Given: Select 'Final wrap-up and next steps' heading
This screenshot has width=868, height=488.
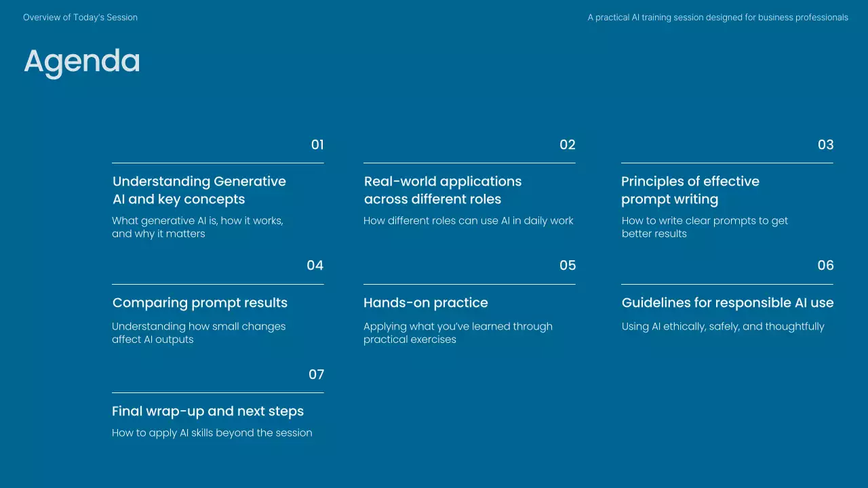Looking at the screenshot, I should pos(208,411).
